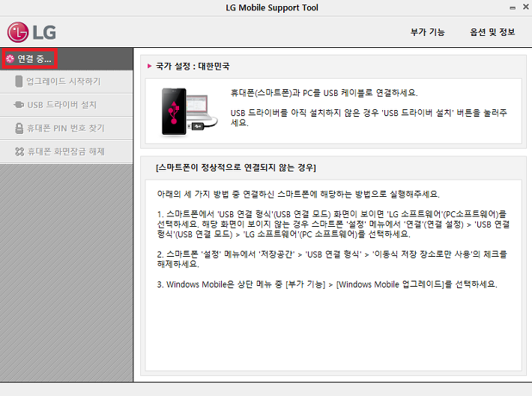The height and width of the screenshot is (396, 532).
Task: Open the 부가 기능 menu
Action: pos(428,32)
